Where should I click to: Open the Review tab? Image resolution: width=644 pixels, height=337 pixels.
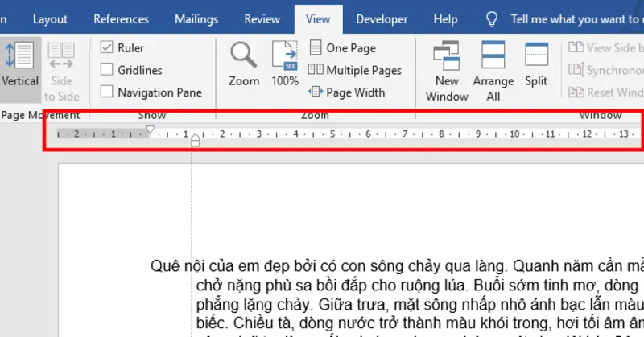point(262,19)
